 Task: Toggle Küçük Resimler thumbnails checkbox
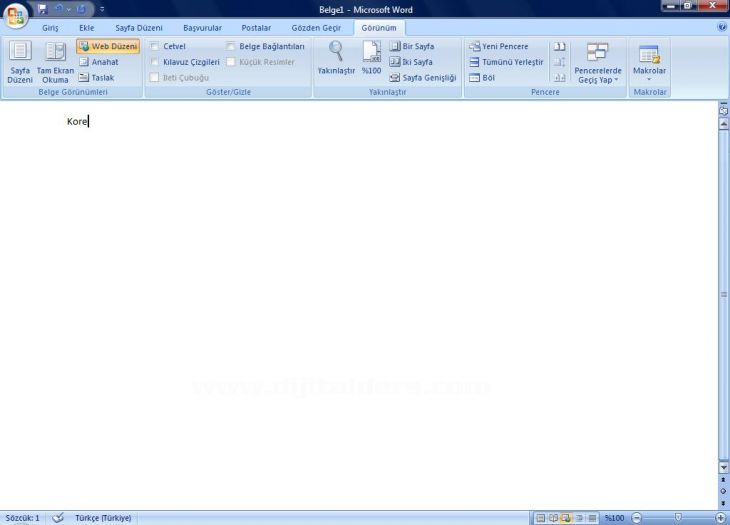230,62
